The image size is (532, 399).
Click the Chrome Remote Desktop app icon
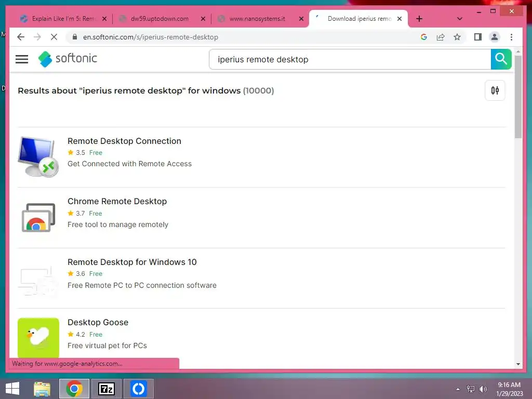point(38,218)
